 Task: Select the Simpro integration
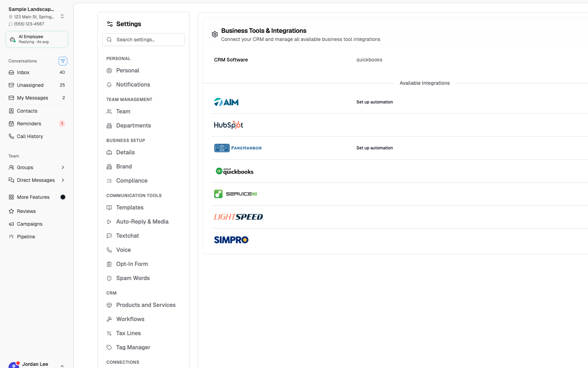point(231,240)
